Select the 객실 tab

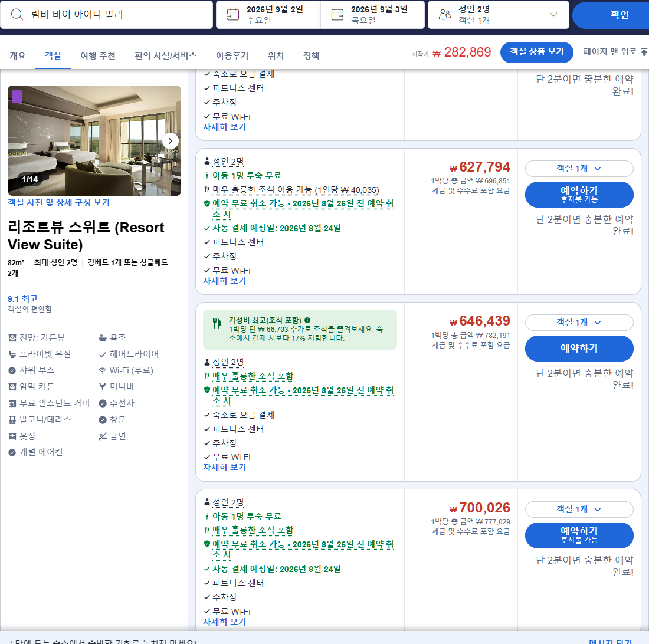[53, 55]
